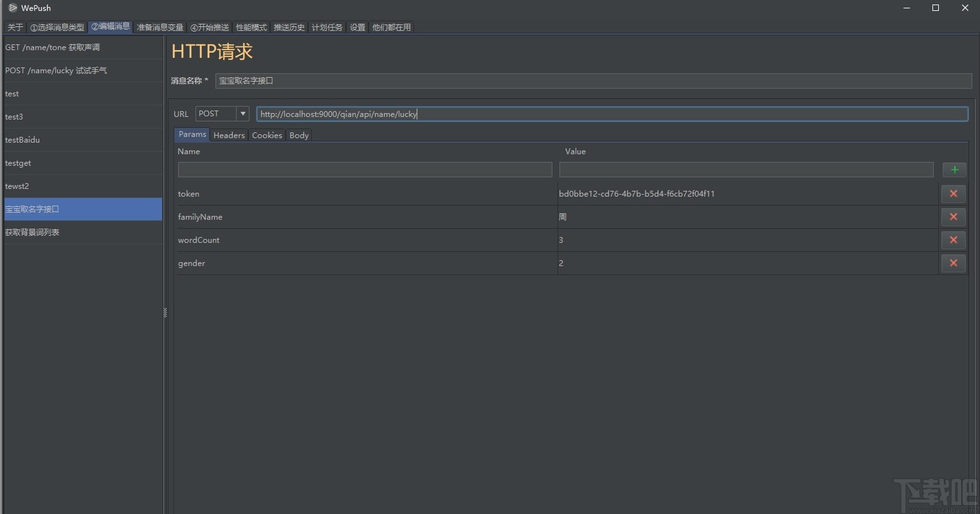Open the POST method dropdown
The image size is (980, 514).
(242, 114)
